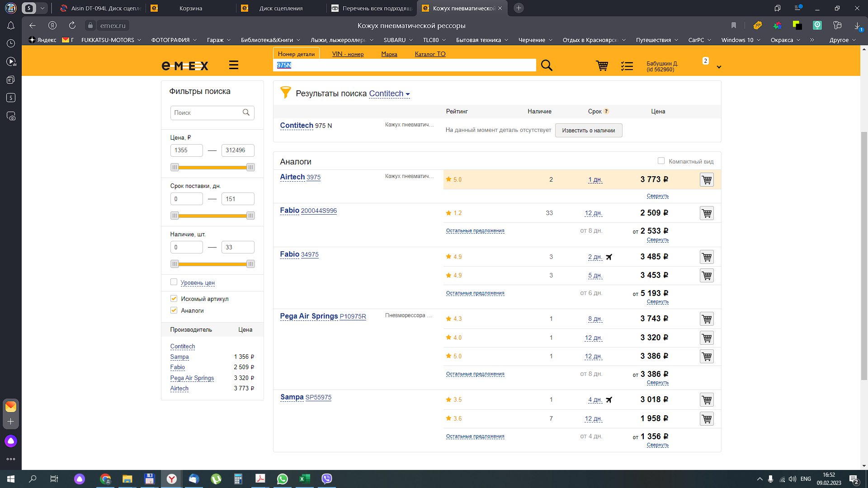The width and height of the screenshot is (868, 488).
Task: Add Sampa offer at 3 018 ₽ to cart
Action: [707, 400]
